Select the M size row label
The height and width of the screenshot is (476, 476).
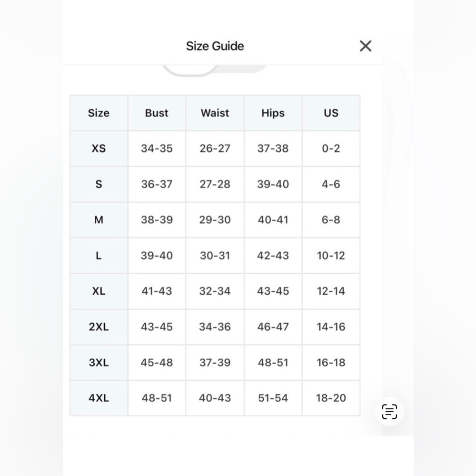[x=99, y=220]
